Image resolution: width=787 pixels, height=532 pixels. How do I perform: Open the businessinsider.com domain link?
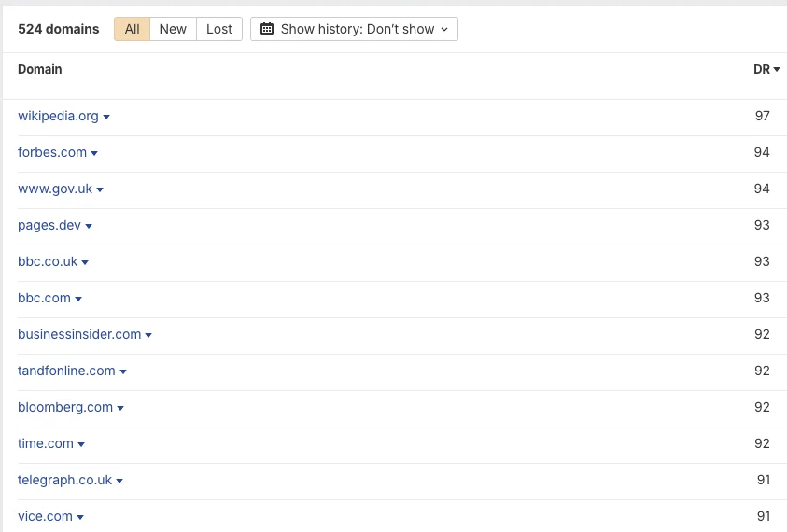click(x=79, y=334)
